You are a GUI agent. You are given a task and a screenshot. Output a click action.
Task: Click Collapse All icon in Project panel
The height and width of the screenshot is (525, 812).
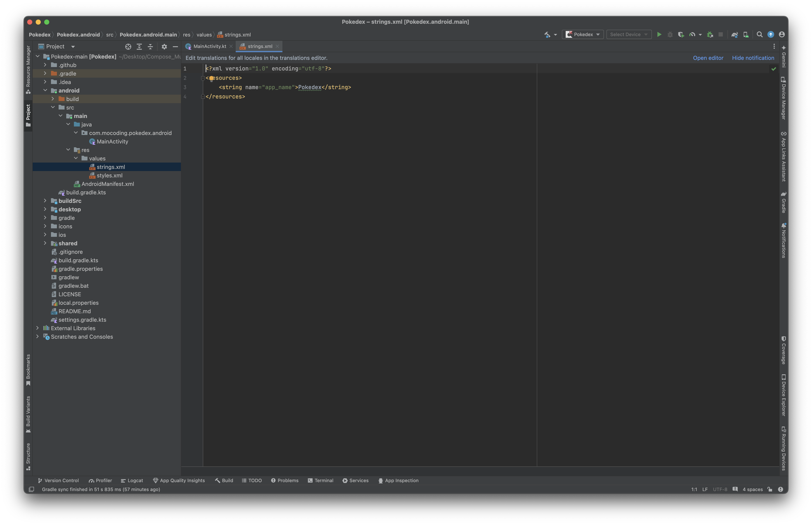[x=150, y=47]
